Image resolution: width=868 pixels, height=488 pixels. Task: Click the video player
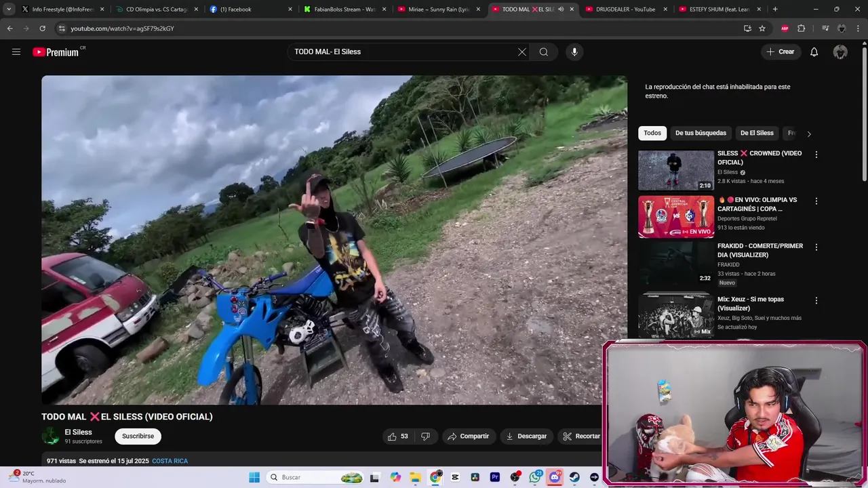pos(334,240)
